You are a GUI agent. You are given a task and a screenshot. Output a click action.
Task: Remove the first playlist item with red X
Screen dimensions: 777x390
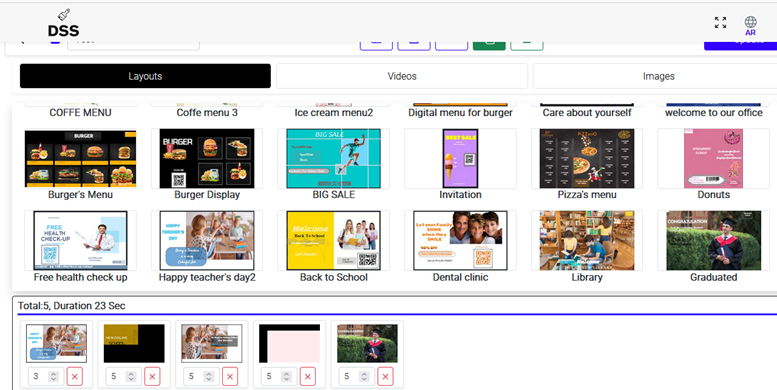74,377
